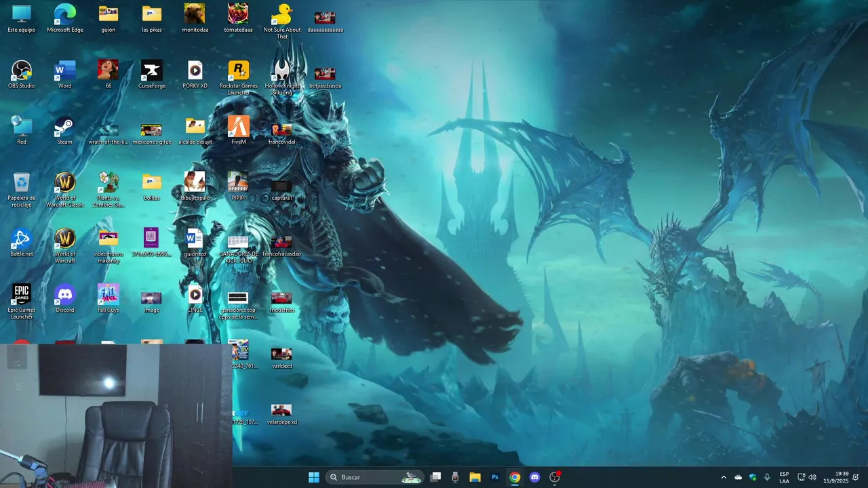Image resolution: width=868 pixels, height=488 pixels.
Task: Open the Windows Start menu
Action: pyautogui.click(x=314, y=477)
